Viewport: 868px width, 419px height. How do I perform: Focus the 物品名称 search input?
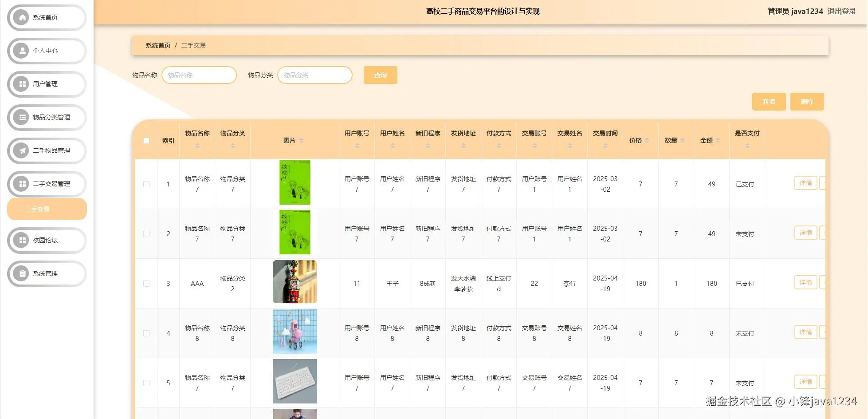tap(199, 75)
